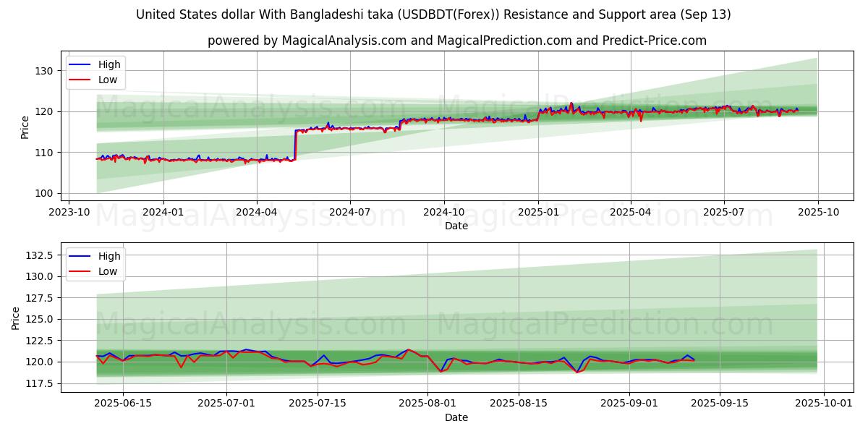The height and width of the screenshot is (434, 868).
Task: Click the 127.5 price tick label
Action: tap(39, 298)
